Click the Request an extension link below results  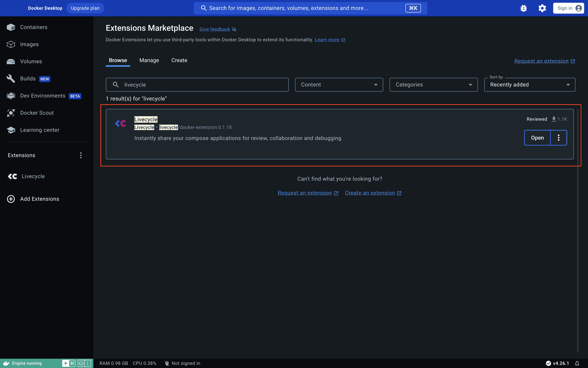click(308, 193)
